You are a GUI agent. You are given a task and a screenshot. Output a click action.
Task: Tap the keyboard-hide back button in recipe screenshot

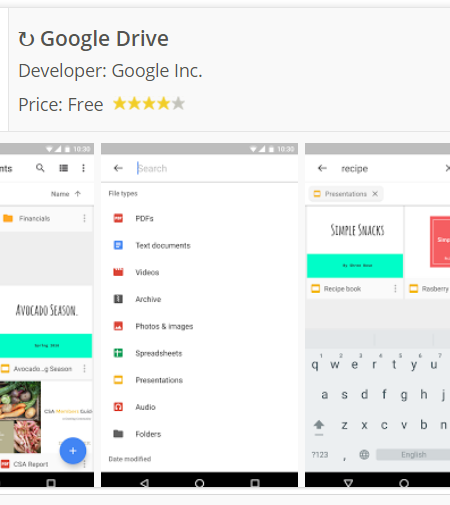[x=348, y=483]
